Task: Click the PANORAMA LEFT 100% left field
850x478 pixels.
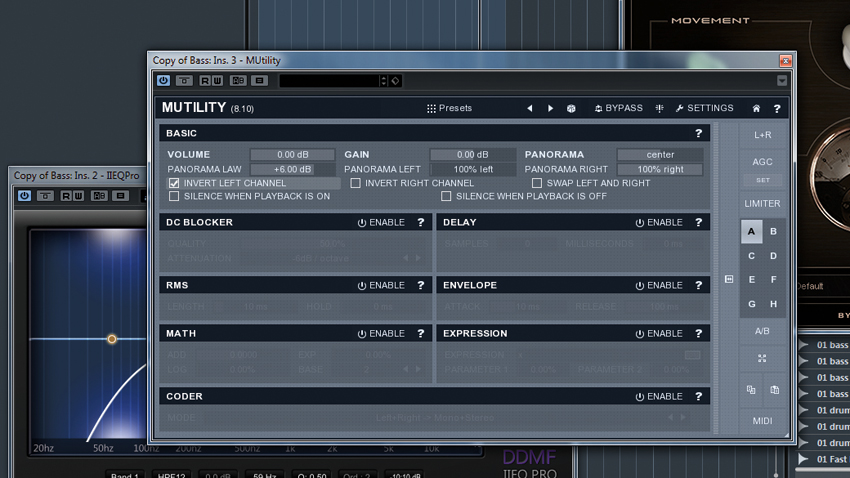Action: click(x=473, y=169)
